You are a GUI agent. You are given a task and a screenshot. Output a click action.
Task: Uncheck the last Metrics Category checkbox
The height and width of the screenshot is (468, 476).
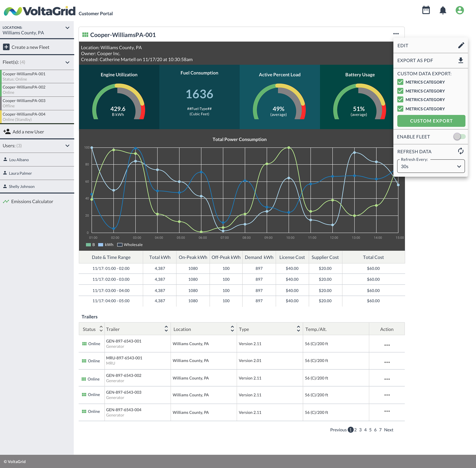point(400,109)
